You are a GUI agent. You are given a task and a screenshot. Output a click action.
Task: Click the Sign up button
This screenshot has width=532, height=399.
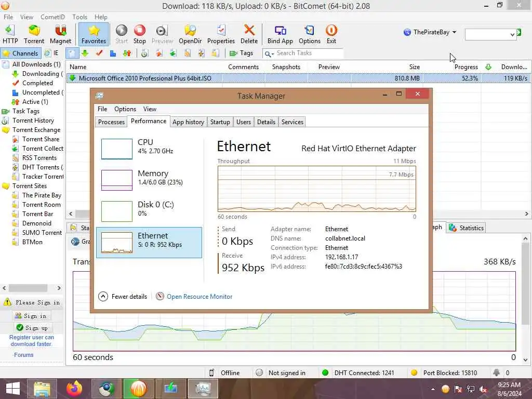tap(34, 328)
